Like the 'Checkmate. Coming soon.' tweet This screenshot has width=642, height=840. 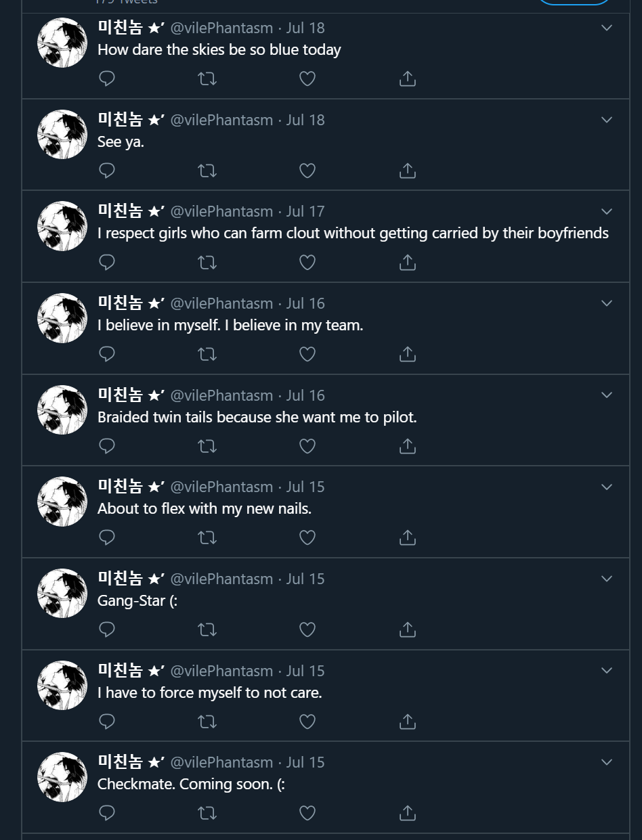[307, 813]
